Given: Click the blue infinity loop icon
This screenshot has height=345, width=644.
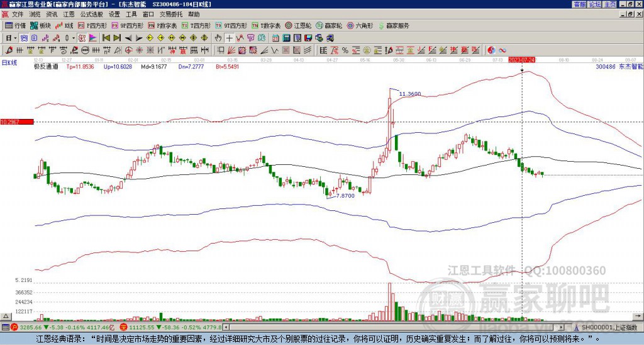Looking at the screenshot, I should click(502, 50).
